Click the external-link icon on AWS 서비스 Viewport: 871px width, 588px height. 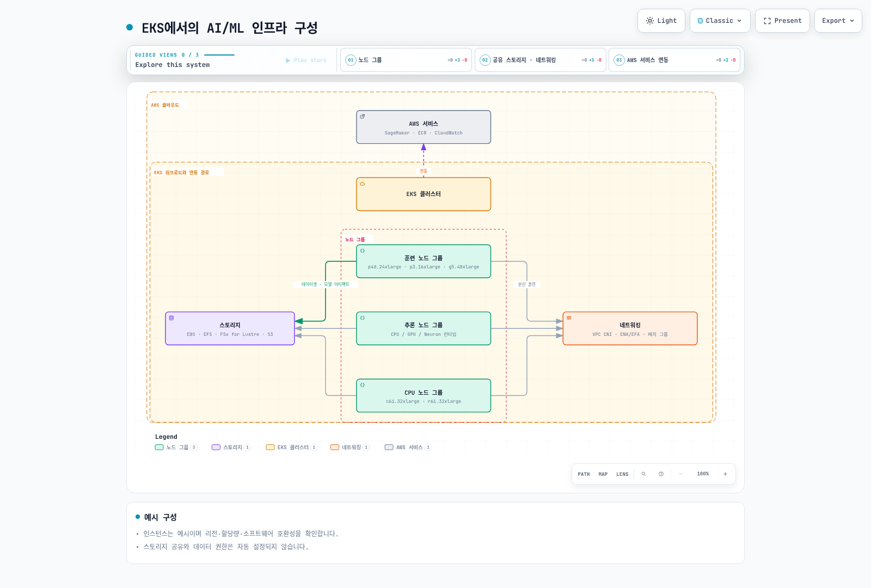click(363, 117)
